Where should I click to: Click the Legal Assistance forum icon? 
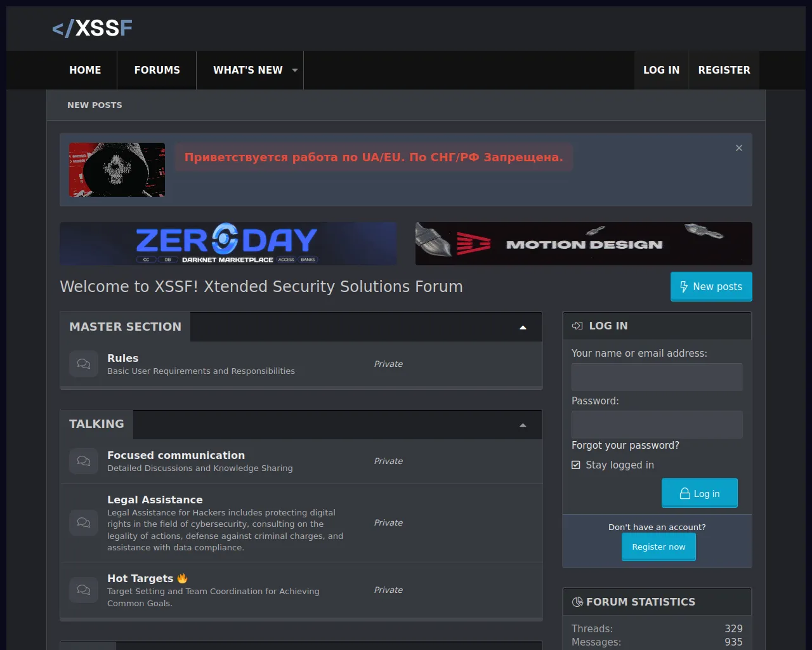point(84,522)
